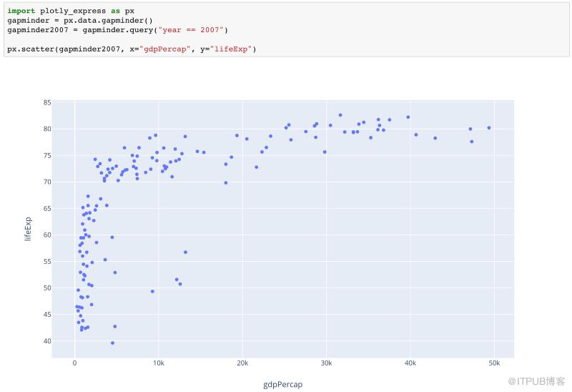Click the 65 y-axis tick label
572x392 pixels.
[47, 208]
